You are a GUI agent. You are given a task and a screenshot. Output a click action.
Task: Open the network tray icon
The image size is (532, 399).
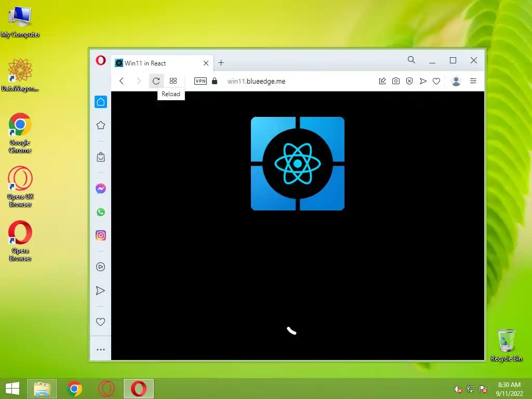(x=471, y=389)
